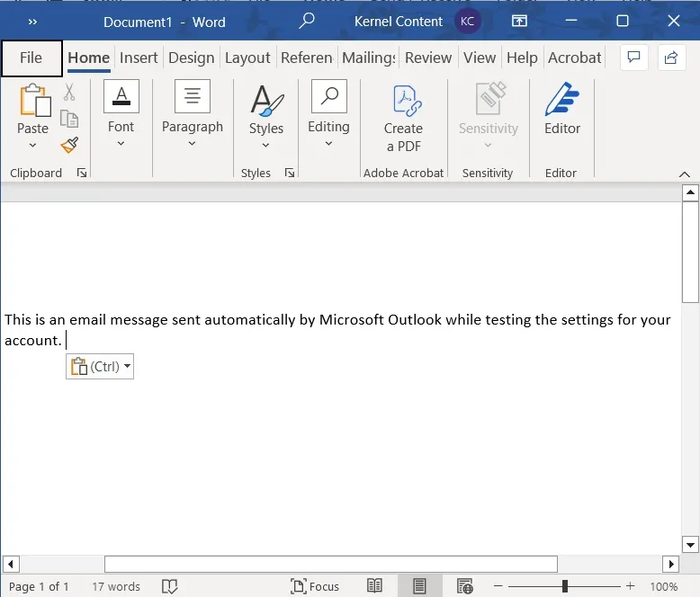
Task: Expand the Paragraph dropdown chevron
Action: 192,144
